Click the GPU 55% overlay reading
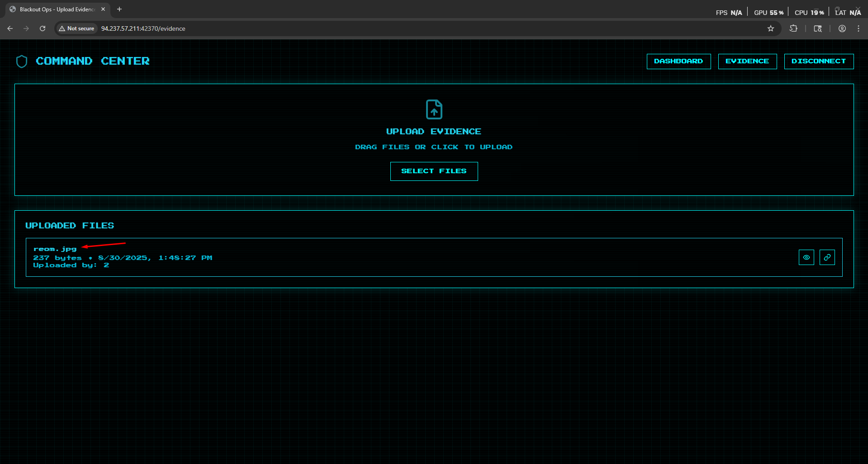This screenshot has width=868, height=464. 768,13
